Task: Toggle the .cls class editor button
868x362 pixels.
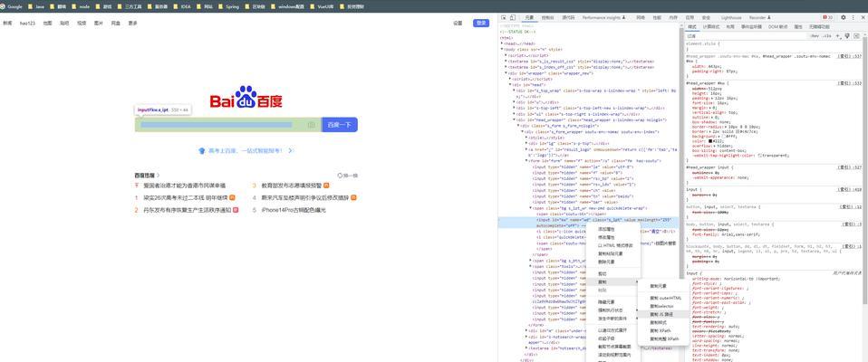Action: tap(827, 36)
